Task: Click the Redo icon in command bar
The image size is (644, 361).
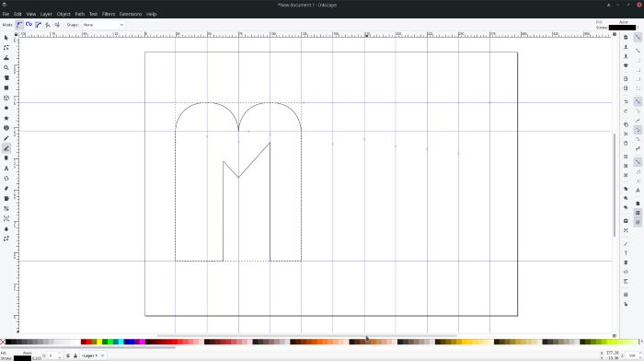Action: pyautogui.click(x=626, y=111)
